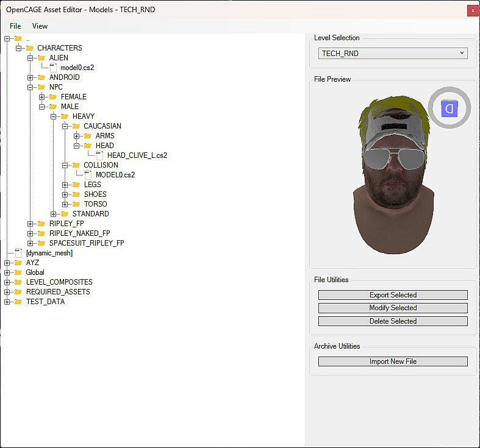Click the Export Selected button

coord(393,295)
